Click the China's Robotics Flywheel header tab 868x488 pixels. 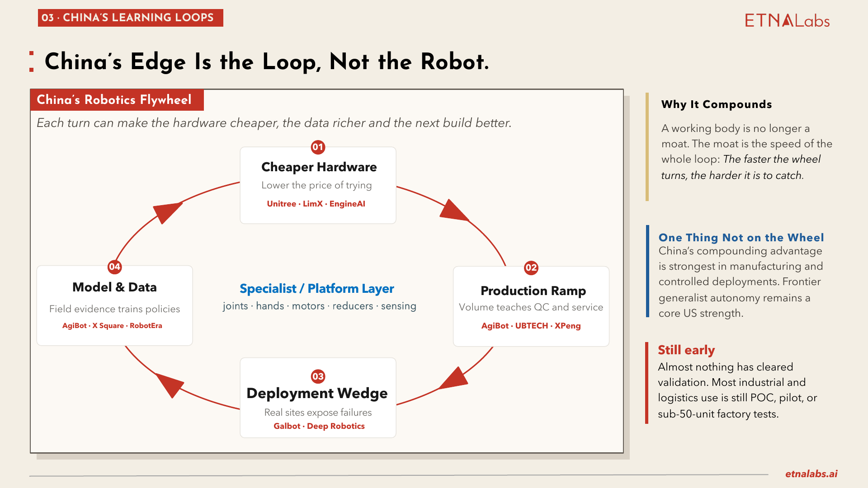[x=117, y=100]
